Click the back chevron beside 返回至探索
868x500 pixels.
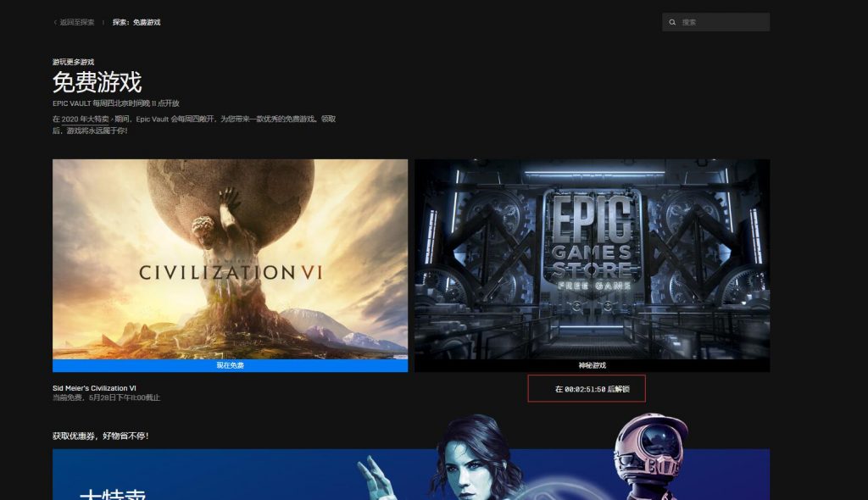55,23
